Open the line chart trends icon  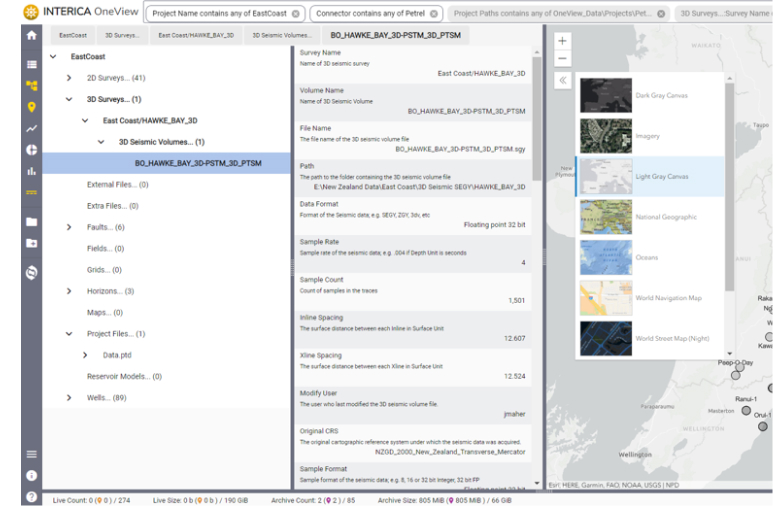click(x=31, y=128)
